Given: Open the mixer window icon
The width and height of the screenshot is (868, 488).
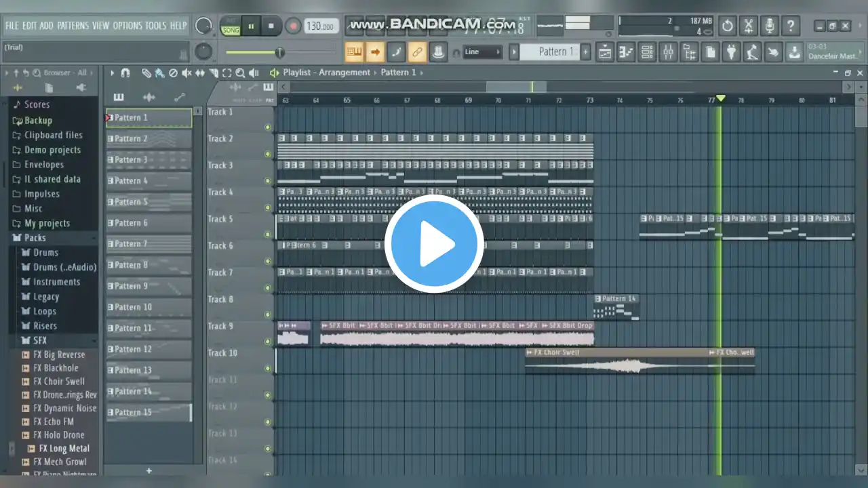Looking at the screenshot, I should pos(668,52).
